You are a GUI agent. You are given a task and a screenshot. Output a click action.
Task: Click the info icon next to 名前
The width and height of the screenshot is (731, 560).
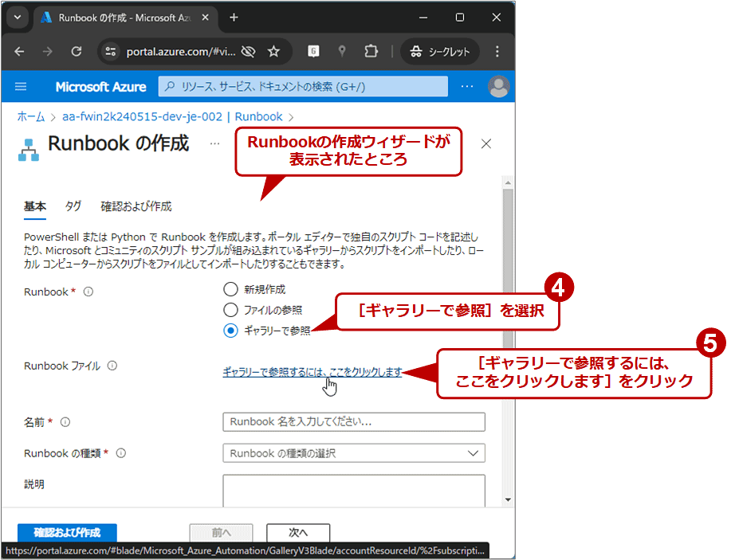tap(65, 422)
